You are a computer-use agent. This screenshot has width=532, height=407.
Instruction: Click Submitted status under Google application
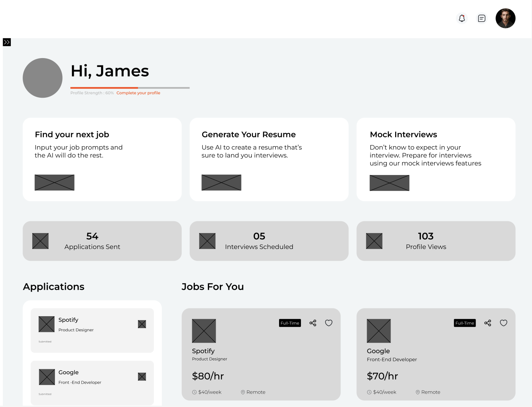(x=45, y=394)
